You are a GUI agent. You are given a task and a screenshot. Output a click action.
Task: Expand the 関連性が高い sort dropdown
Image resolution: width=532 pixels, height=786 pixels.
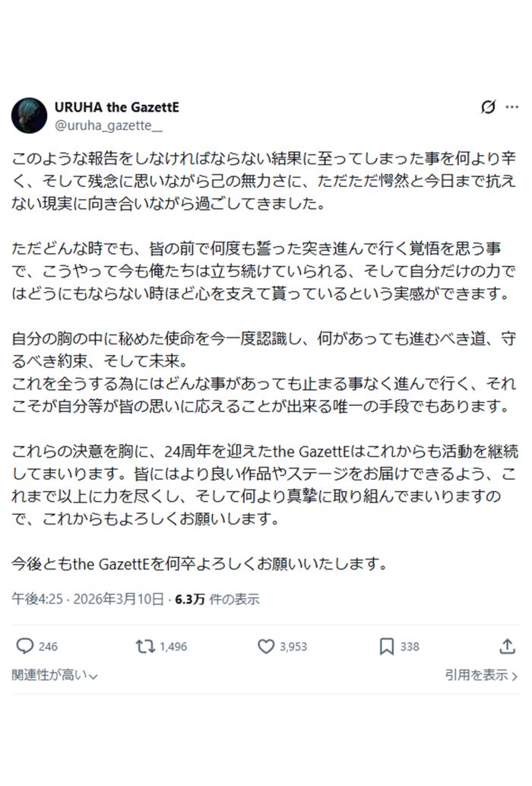point(55,675)
